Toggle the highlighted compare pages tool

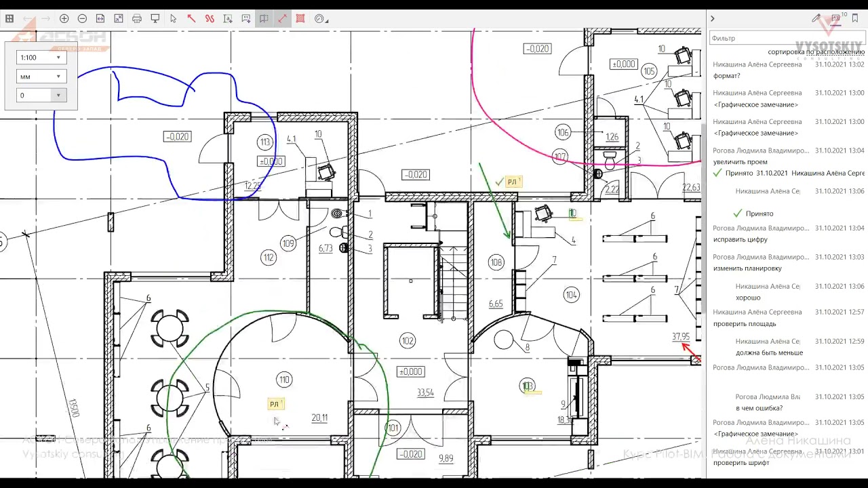click(264, 19)
